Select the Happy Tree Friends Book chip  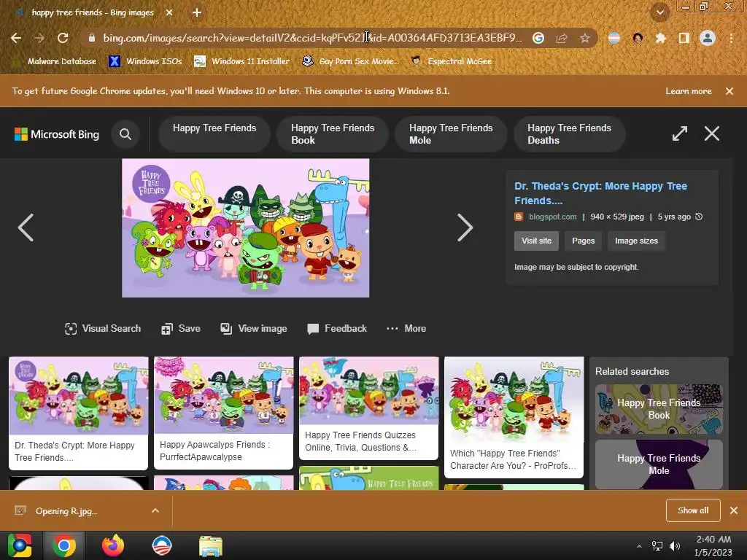[333, 134]
